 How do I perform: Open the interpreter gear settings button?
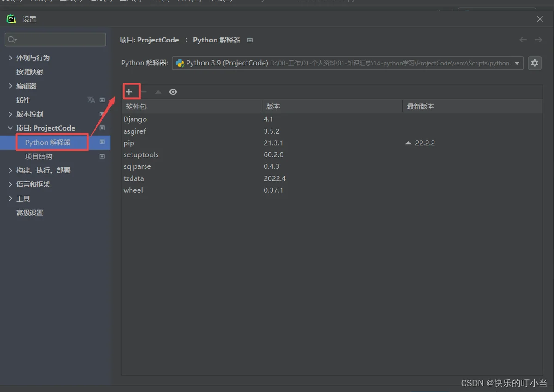pos(535,63)
